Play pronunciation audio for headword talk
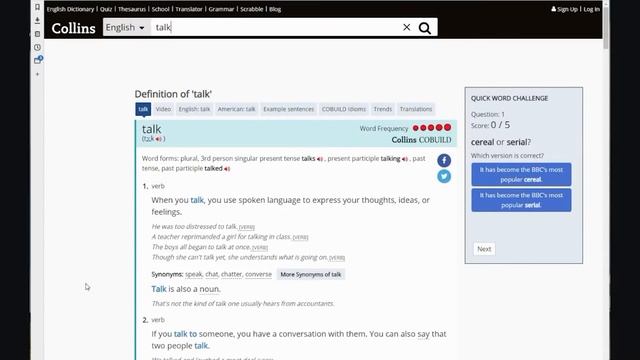 [158, 139]
